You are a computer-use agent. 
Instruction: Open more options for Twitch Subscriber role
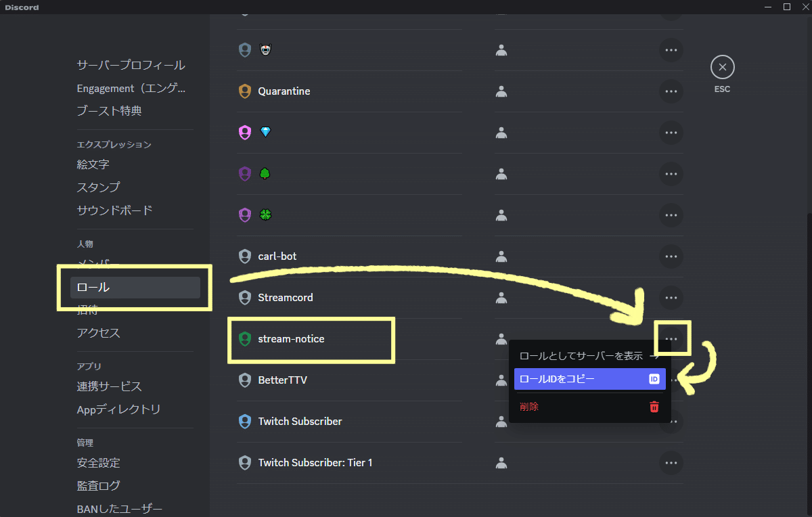(671, 422)
